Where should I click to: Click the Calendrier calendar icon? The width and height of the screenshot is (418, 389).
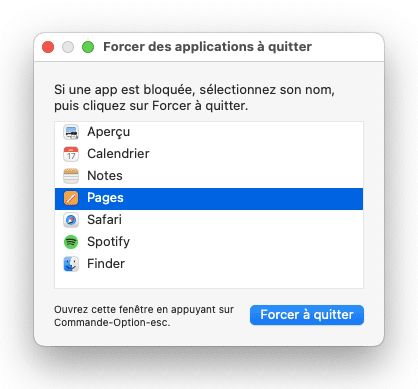pos(71,154)
